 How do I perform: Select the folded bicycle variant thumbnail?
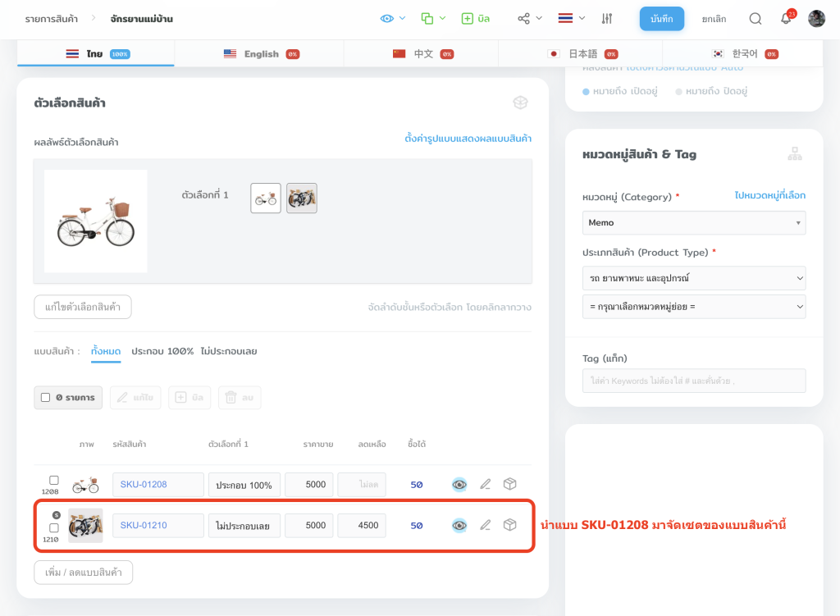click(x=301, y=198)
